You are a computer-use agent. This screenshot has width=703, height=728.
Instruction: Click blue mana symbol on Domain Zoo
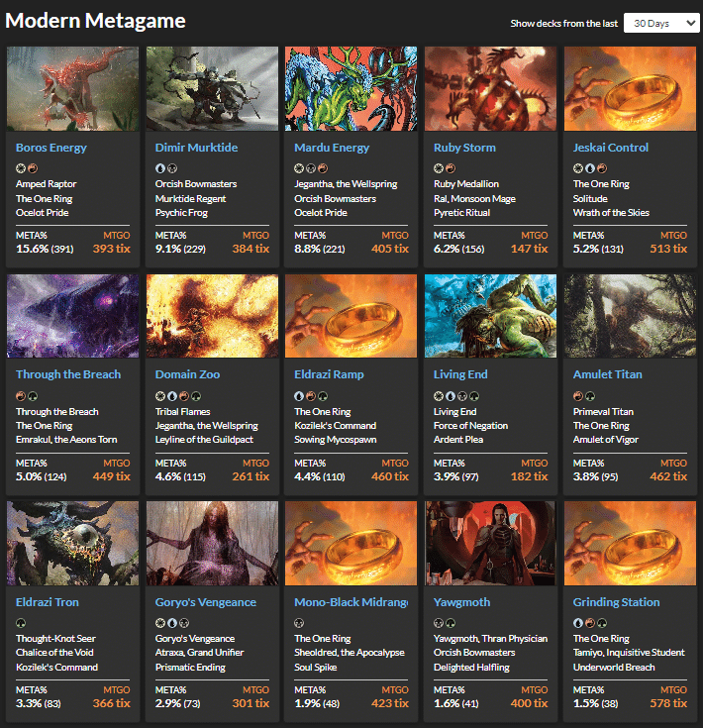coord(172,396)
